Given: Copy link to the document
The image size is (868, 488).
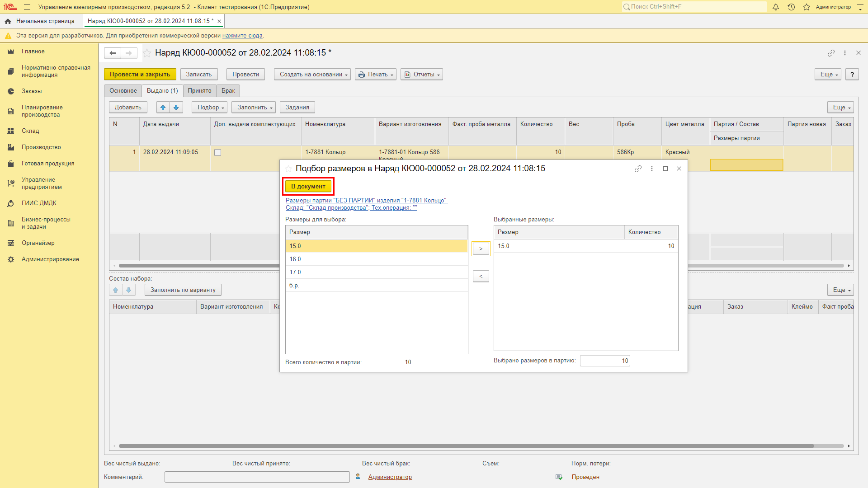Looking at the screenshot, I should pos(831,53).
